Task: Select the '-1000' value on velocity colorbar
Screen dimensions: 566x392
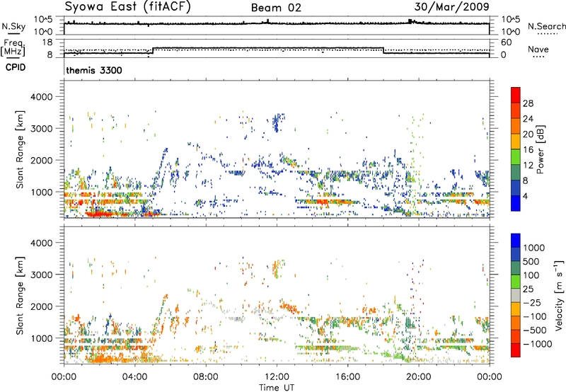Action: [x=538, y=344]
